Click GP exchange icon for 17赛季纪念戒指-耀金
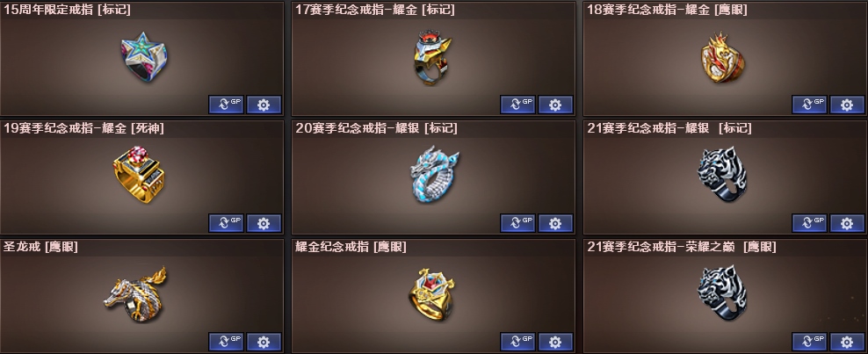 (x=518, y=105)
